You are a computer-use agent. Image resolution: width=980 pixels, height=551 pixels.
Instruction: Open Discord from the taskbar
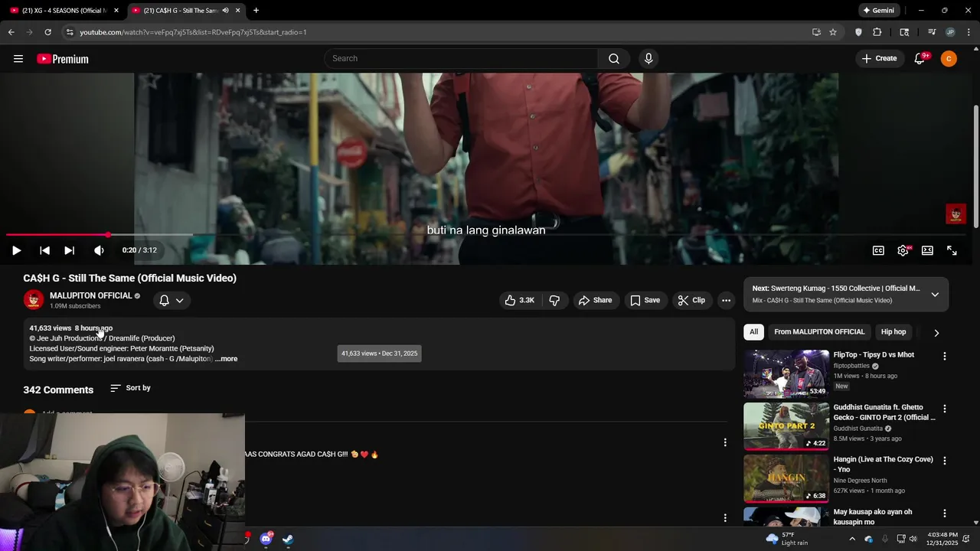click(x=266, y=539)
